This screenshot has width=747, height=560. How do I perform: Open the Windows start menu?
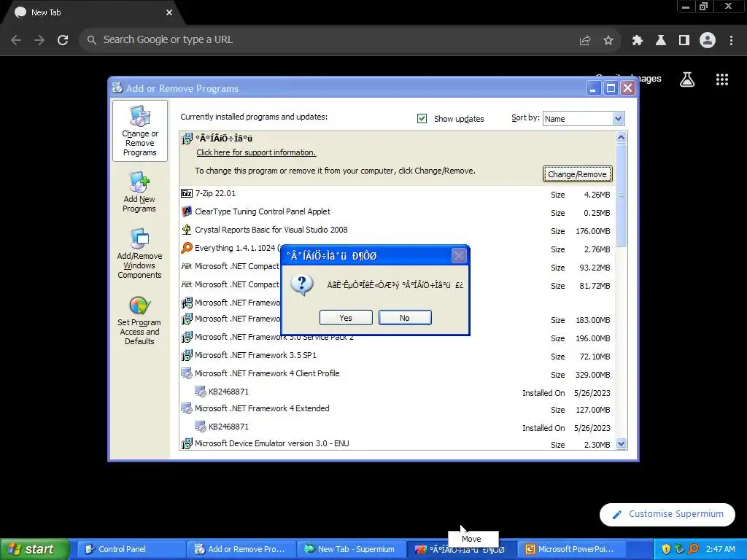pyautogui.click(x=34, y=549)
